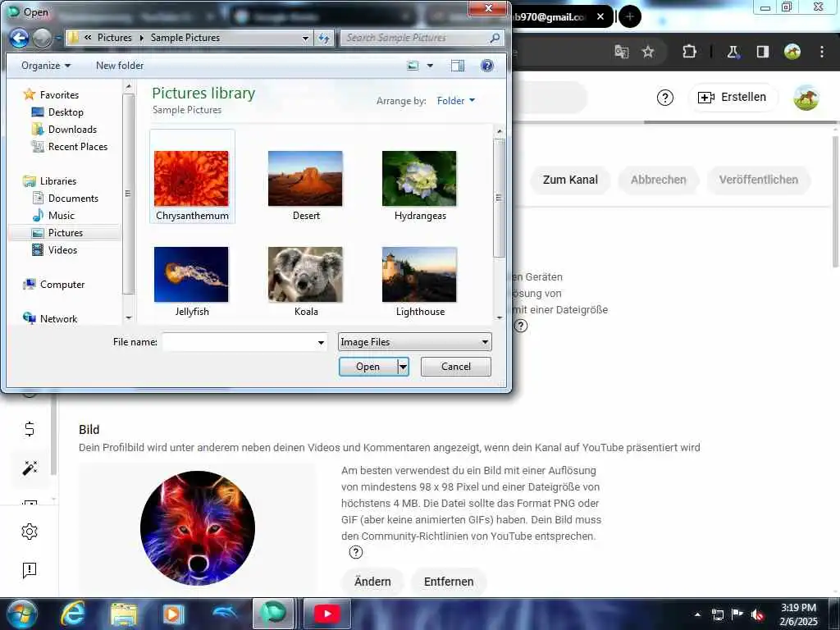This screenshot has height=630, width=840.
Task: Open the browser profile avatar in toolbar
Action: pyautogui.click(x=792, y=52)
